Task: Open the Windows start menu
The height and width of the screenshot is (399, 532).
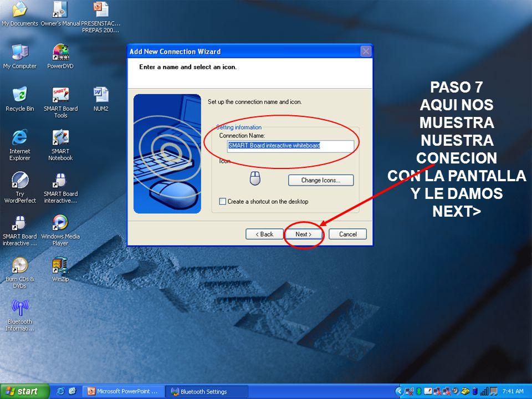Action: [25, 391]
